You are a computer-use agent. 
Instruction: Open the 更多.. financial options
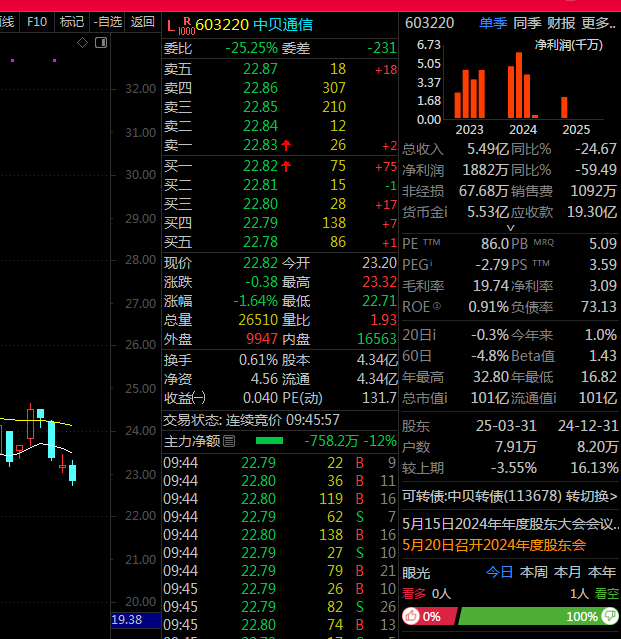click(x=598, y=23)
